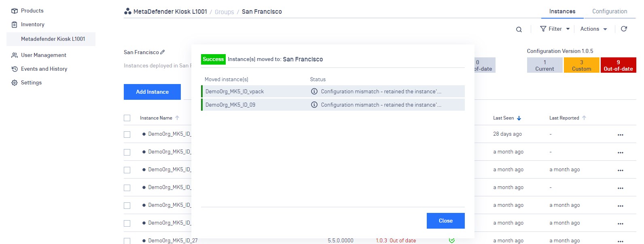Screen dimensions: 644x244
Task: Click the orange 3 Custom tile
Action: pos(581,65)
